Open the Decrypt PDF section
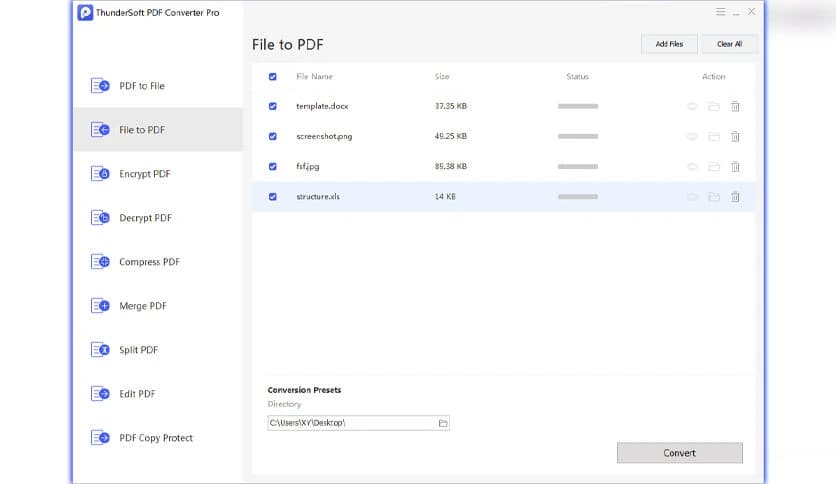836x484 pixels. (158, 217)
